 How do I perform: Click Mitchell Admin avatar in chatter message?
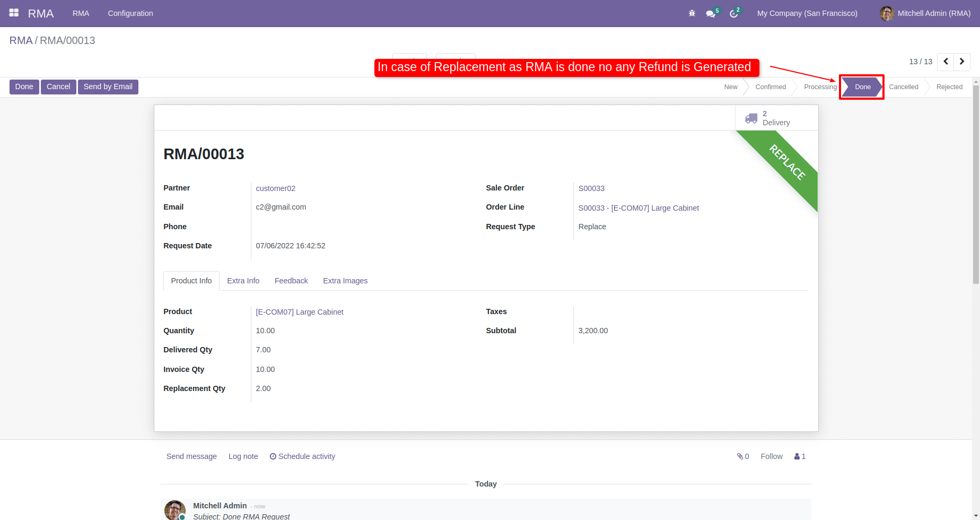click(x=175, y=510)
